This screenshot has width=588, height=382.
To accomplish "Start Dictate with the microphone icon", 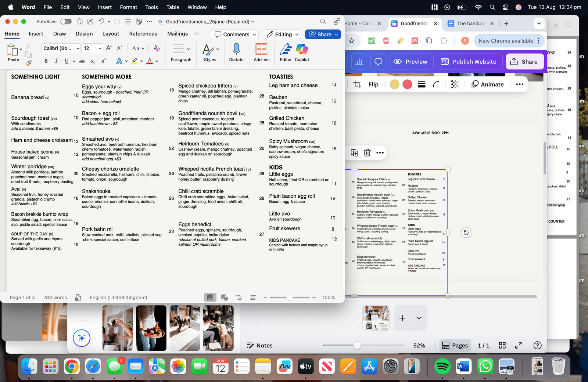I will click(236, 52).
